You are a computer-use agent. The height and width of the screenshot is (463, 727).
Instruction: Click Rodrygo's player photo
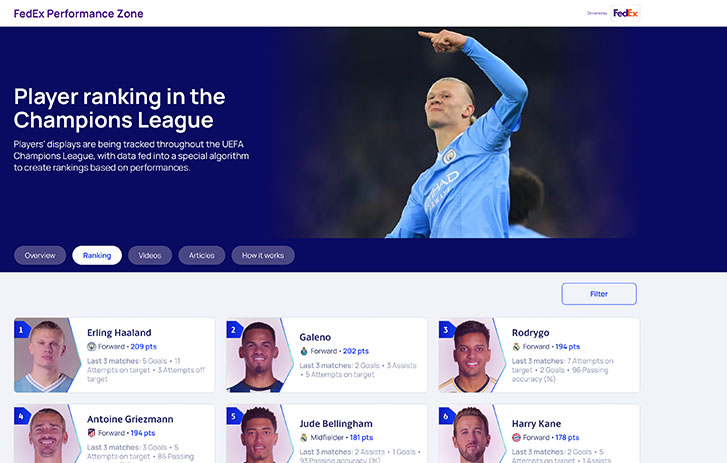click(x=471, y=355)
